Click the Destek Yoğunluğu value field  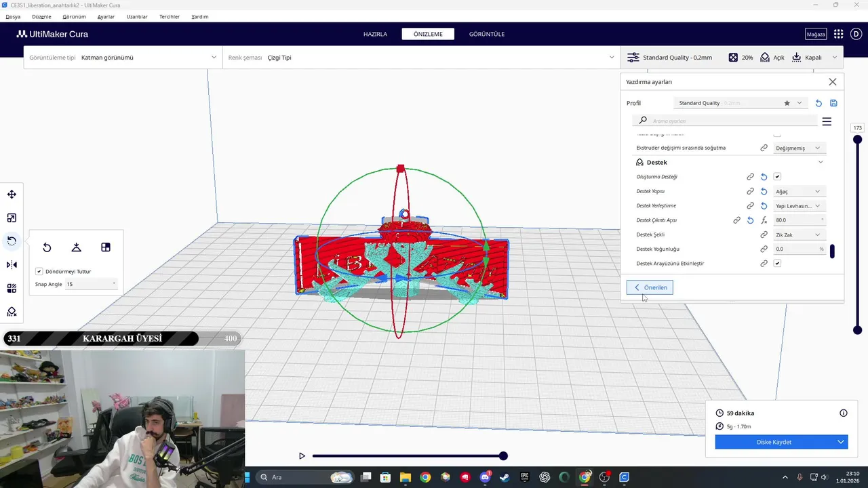pos(800,249)
